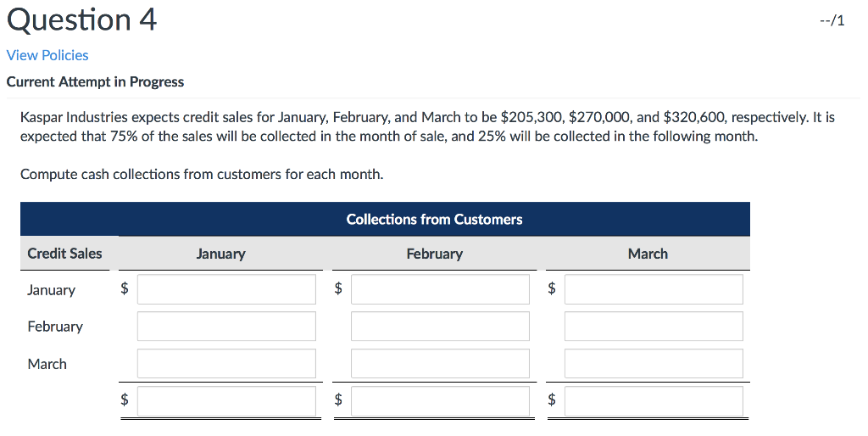
Task: Click the February column total input
Action: pos(440,400)
